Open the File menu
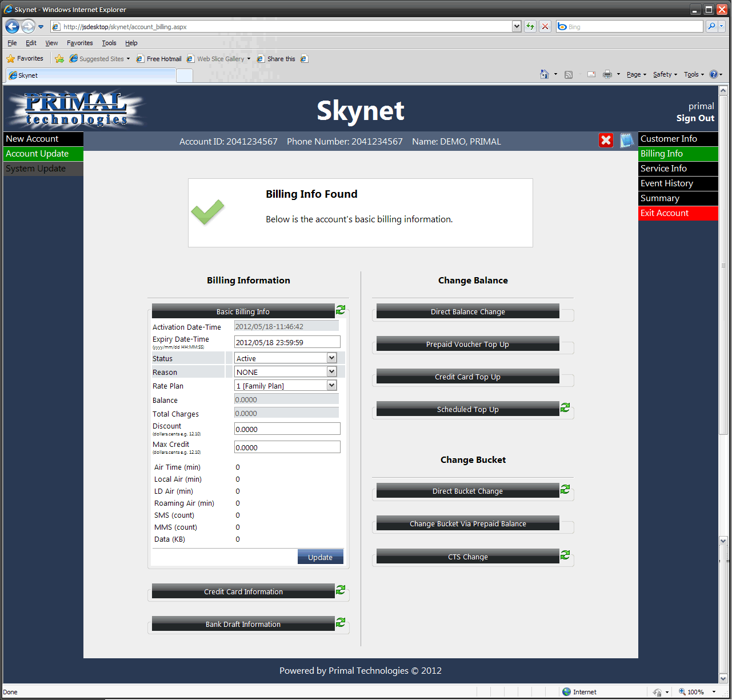The image size is (732, 700). (12, 43)
